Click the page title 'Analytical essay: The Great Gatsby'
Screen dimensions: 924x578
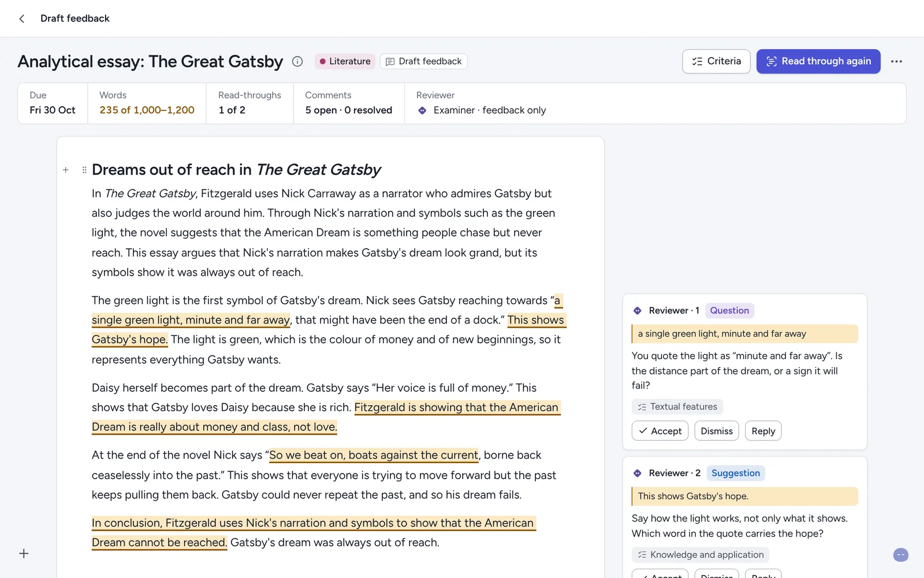tap(150, 61)
